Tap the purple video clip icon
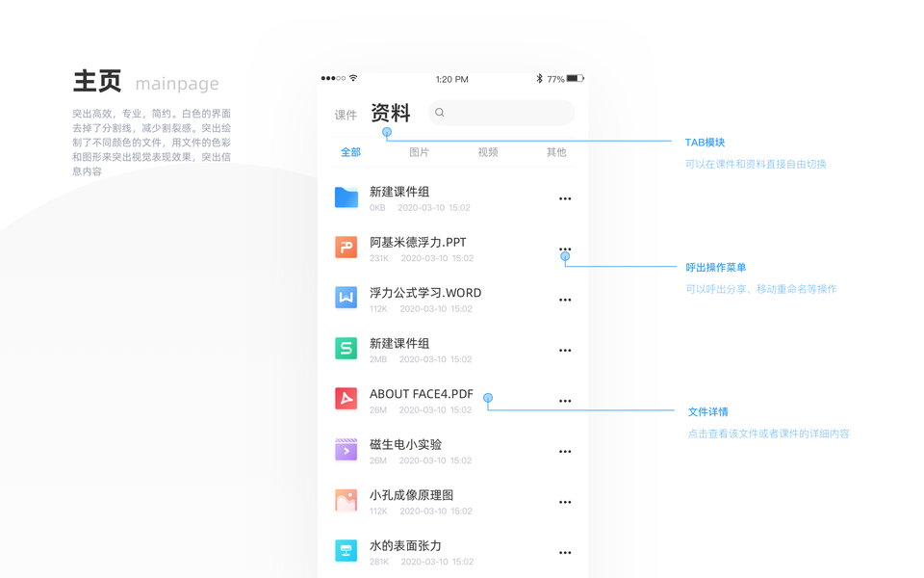Viewport: 924px width, 578px height. pos(346,450)
